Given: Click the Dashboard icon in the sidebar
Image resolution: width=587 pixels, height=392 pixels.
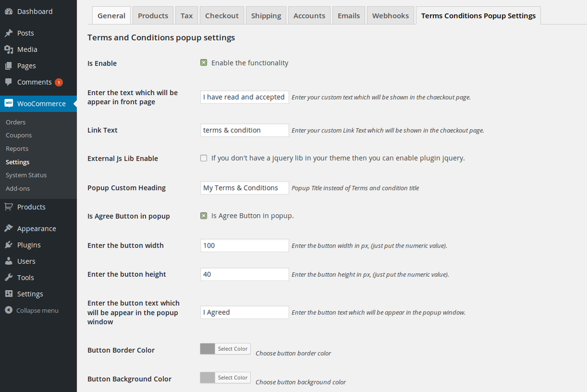Looking at the screenshot, I should 9,11.
